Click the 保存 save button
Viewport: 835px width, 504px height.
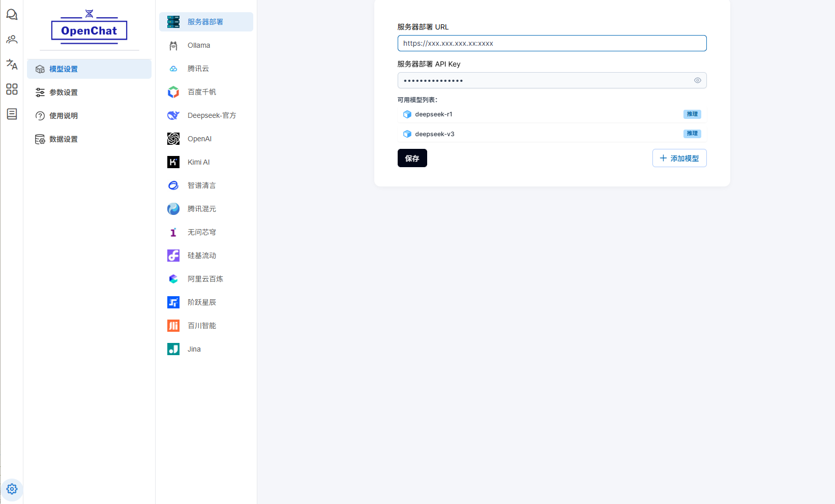[x=412, y=158]
